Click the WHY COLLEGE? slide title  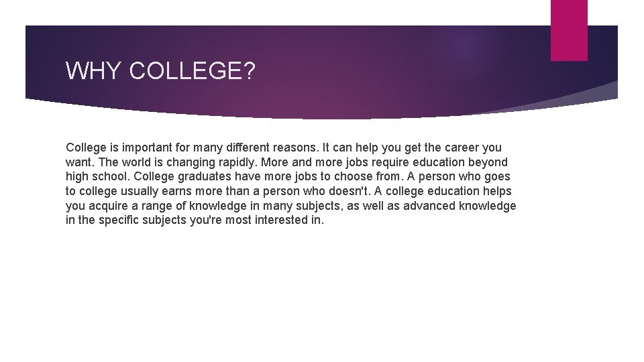[x=160, y=71]
